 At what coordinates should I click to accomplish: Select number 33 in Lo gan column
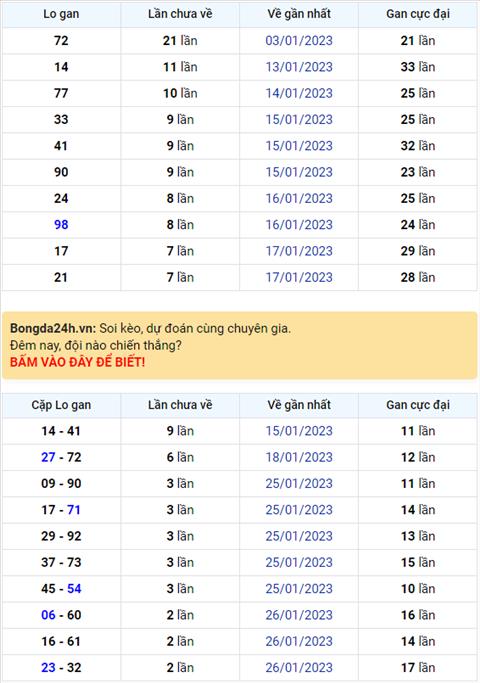pyautogui.click(x=61, y=119)
